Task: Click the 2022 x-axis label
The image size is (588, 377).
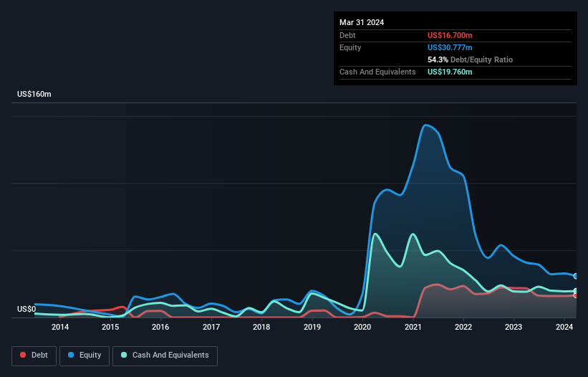Action: pos(463,327)
